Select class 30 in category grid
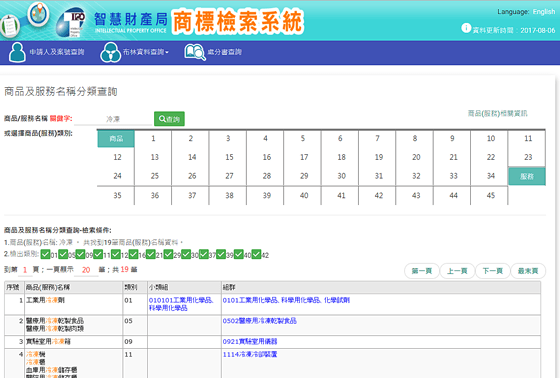Screen dimensions: 560x378 [341, 176]
